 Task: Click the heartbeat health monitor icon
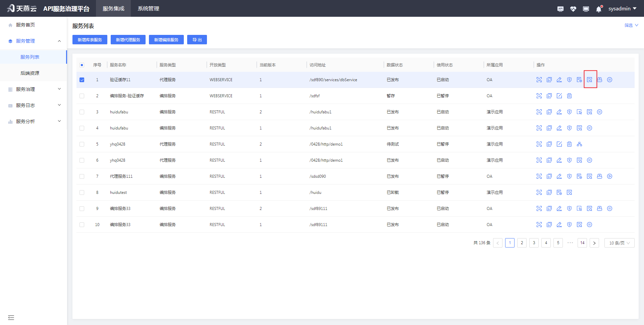point(573,9)
